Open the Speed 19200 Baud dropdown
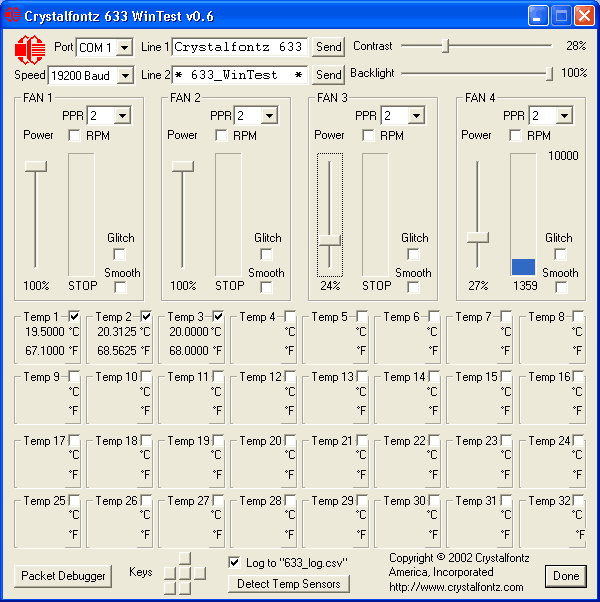 125,76
